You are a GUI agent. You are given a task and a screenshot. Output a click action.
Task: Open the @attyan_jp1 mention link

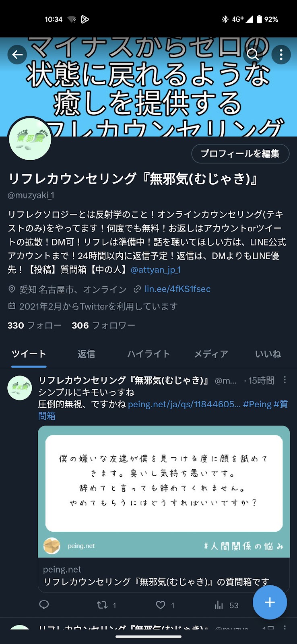click(156, 270)
